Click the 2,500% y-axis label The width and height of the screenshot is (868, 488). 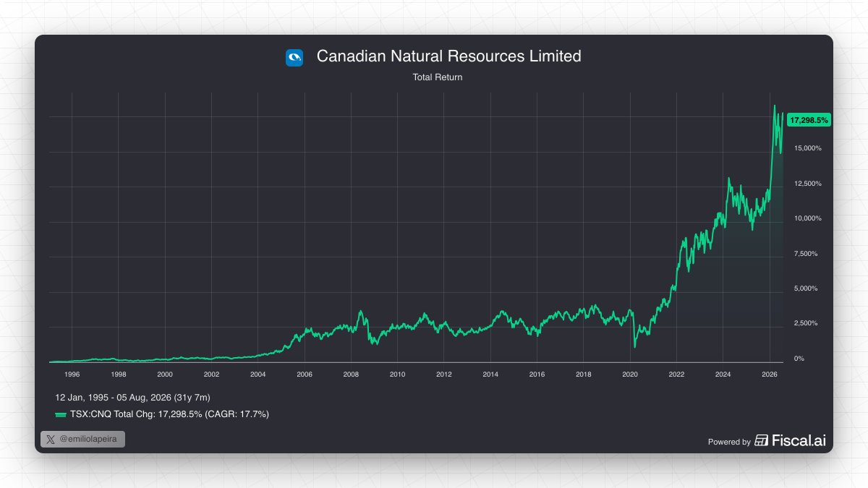coord(806,323)
